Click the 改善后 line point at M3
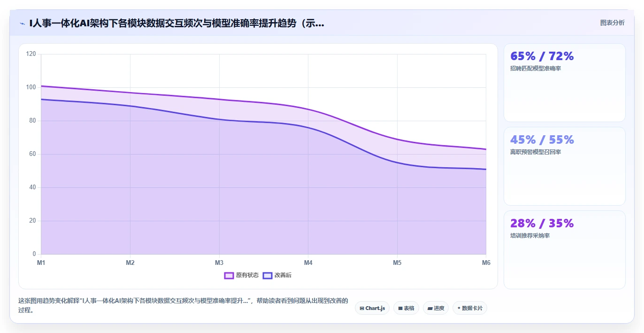644x333 pixels. pos(219,119)
